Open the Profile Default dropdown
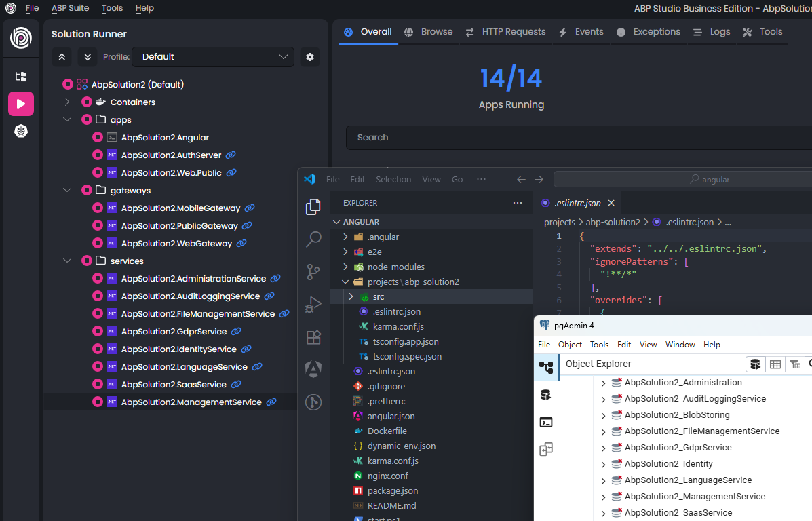 [213, 57]
